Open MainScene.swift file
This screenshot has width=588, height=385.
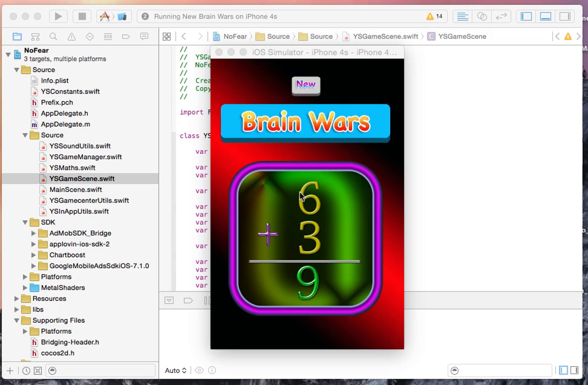[x=76, y=189]
